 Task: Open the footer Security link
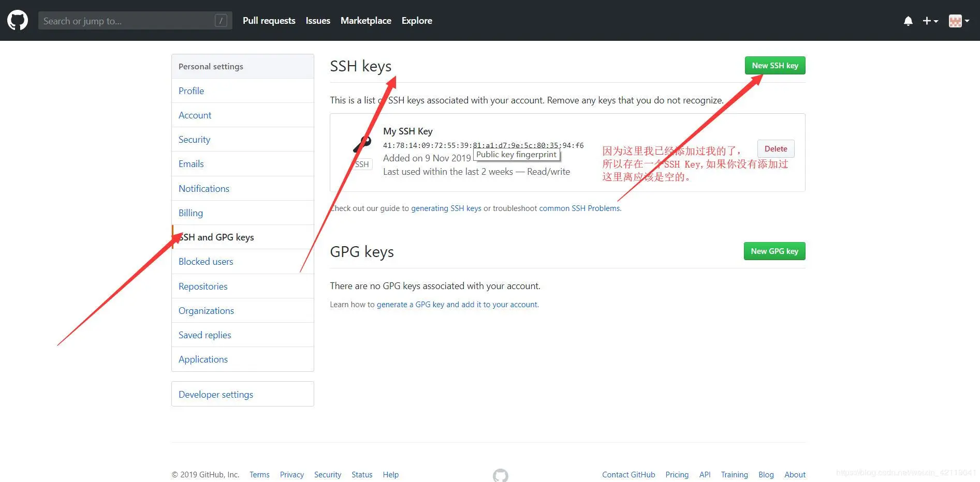[x=328, y=475]
